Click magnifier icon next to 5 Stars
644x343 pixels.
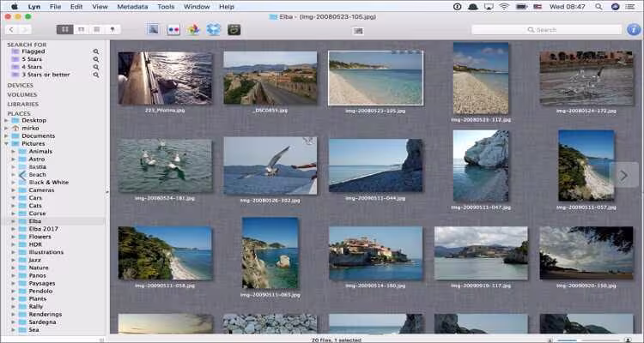click(96, 58)
